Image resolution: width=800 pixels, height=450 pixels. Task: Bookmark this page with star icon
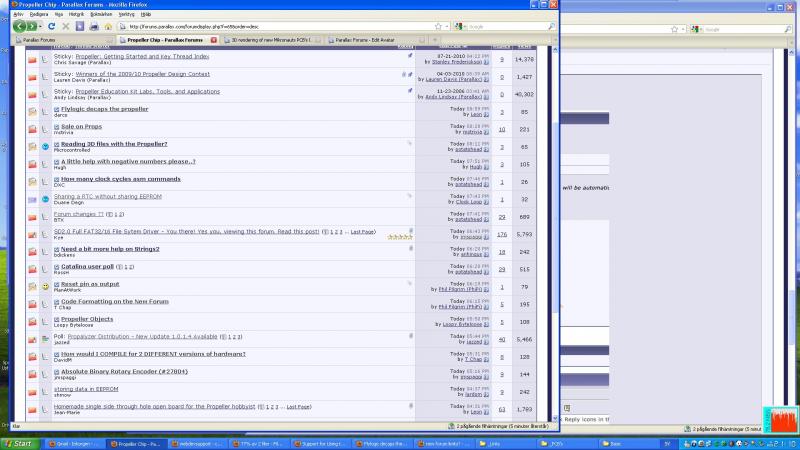click(x=438, y=26)
